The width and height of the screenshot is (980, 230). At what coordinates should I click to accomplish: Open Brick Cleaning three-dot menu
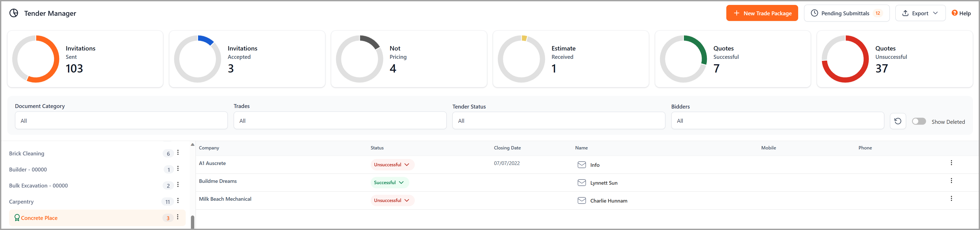tap(178, 153)
